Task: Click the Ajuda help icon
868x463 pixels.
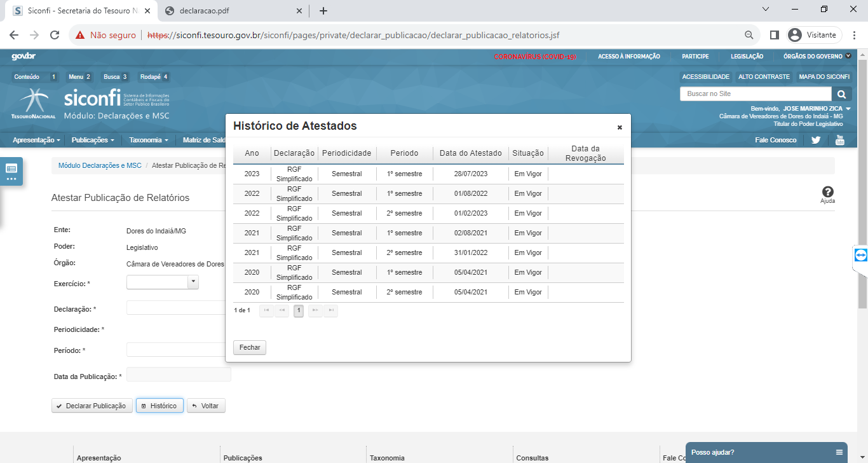Action: click(827, 193)
